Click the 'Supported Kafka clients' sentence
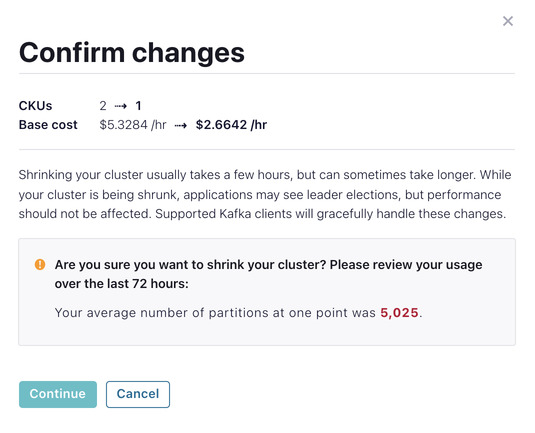Screen dimensions: 535x433 [330, 214]
